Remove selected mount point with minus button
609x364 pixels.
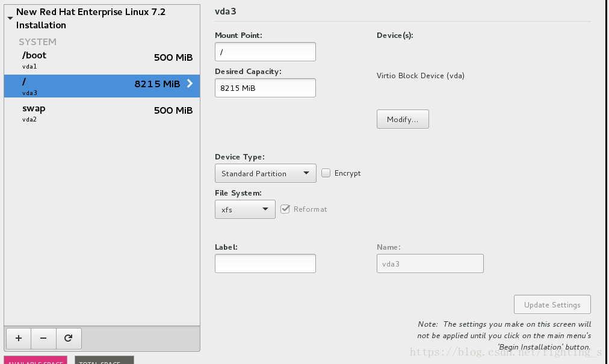point(43,338)
